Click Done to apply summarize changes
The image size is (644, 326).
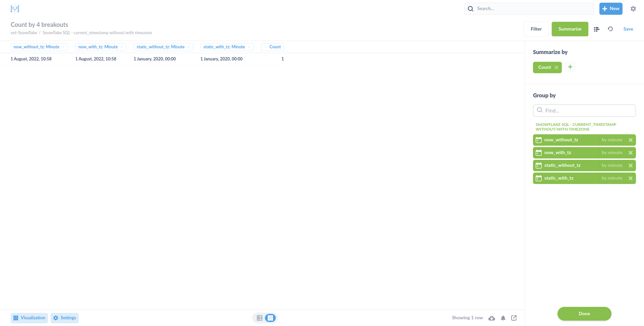click(584, 314)
